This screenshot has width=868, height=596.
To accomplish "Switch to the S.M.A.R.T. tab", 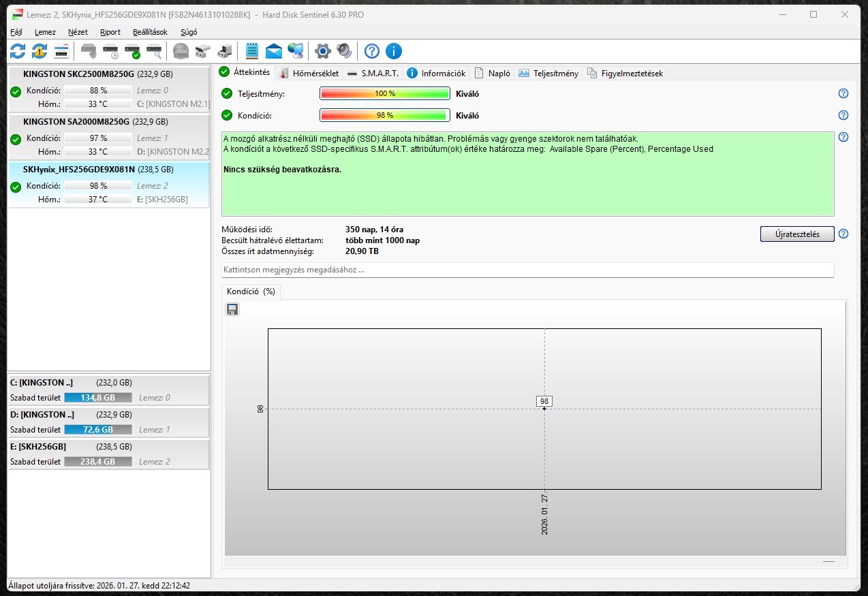I will click(373, 73).
